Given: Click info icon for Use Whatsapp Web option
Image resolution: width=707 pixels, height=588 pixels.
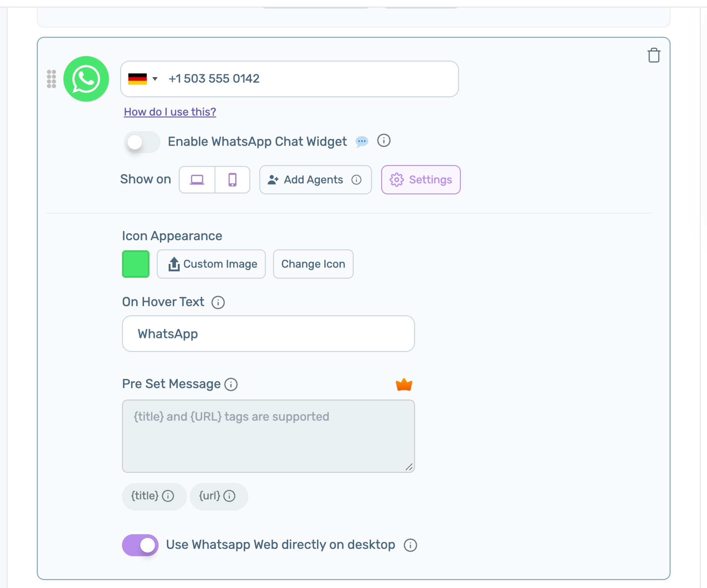Looking at the screenshot, I should [x=410, y=545].
